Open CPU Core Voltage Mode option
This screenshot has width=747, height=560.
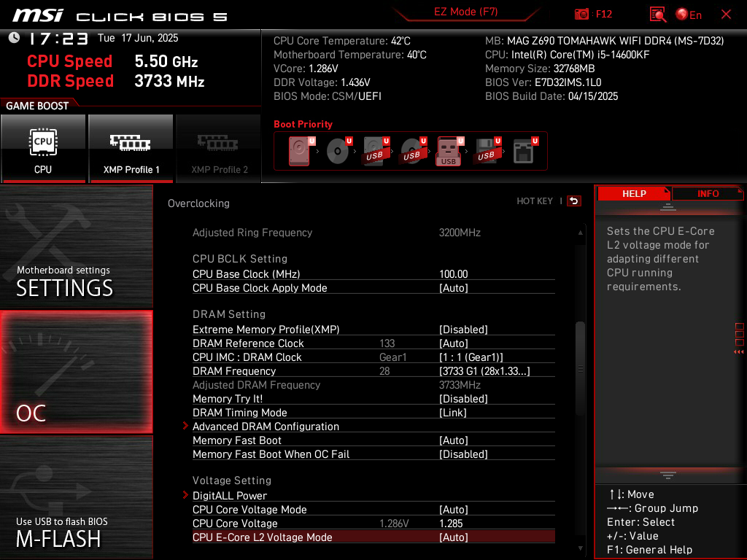point(373,510)
